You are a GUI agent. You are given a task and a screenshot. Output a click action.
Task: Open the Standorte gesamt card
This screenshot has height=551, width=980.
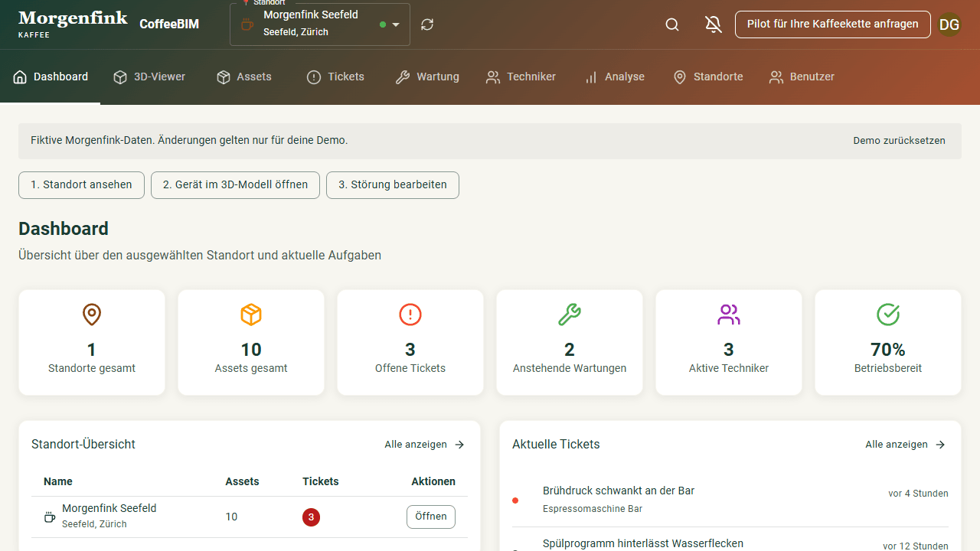[92, 343]
